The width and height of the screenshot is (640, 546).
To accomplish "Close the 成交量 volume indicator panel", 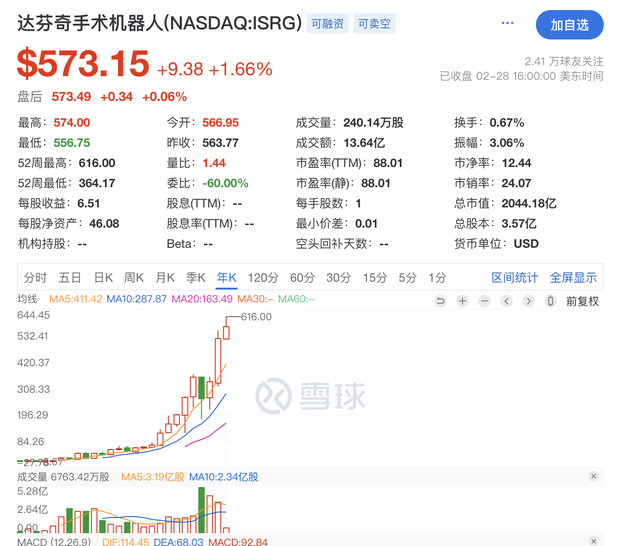I will [x=593, y=476].
